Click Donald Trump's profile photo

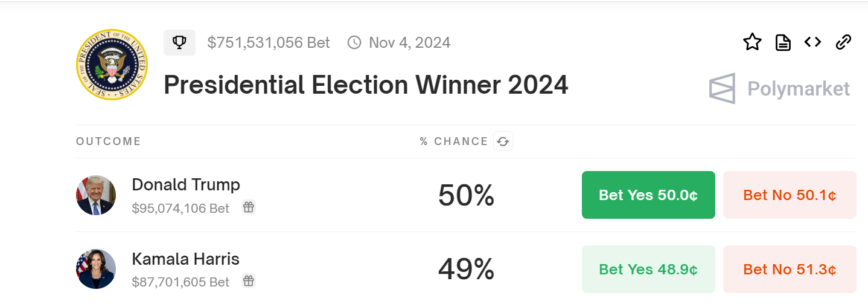pyautogui.click(x=96, y=195)
